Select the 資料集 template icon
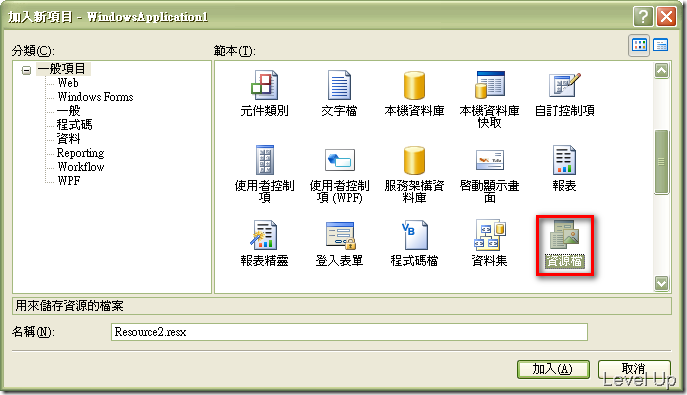The height and width of the screenshot is (395, 687). [x=489, y=235]
